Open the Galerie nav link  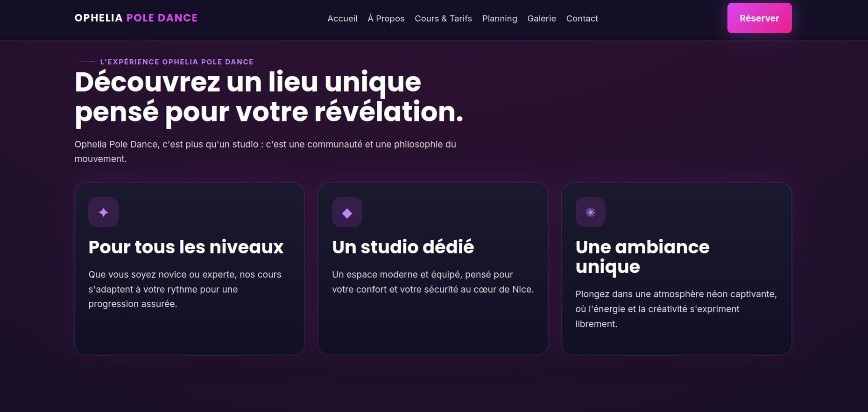(542, 18)
